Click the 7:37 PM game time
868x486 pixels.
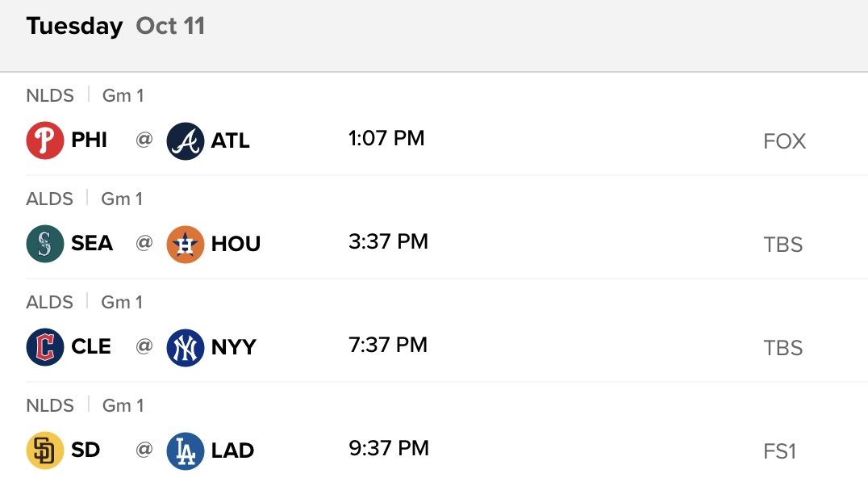coord(388,346)
